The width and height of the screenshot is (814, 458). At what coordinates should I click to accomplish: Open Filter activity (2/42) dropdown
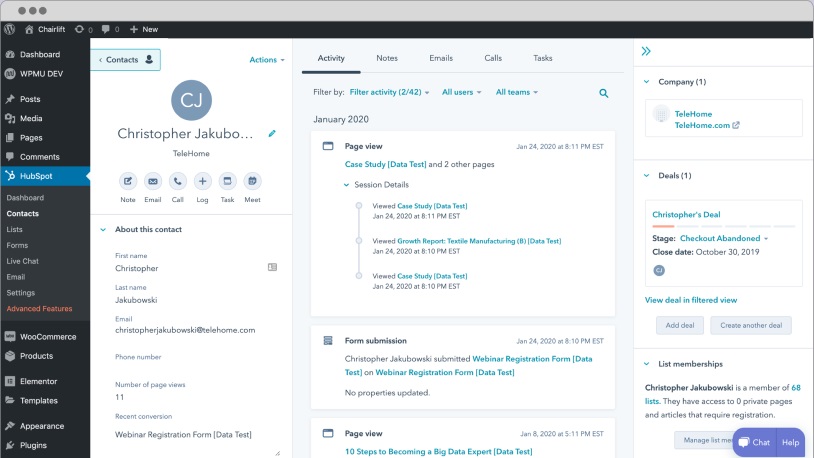click(x=389, y=92)
